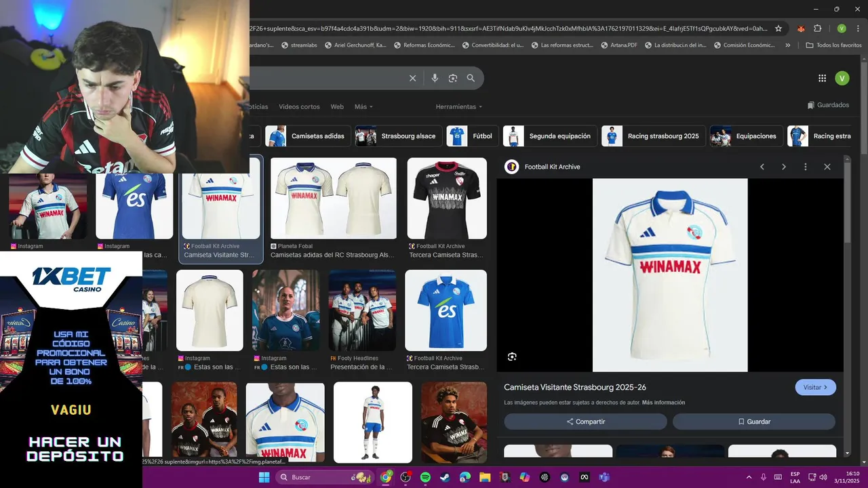Select Camisetas adidas filter chip
The width and height of the screenshot is (868, 488).
(308, 136)
